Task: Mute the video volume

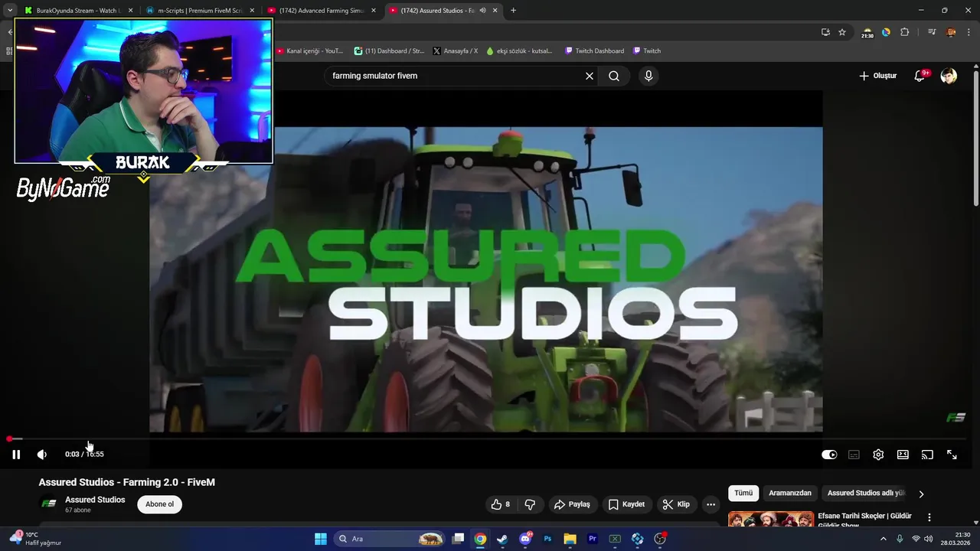Action: [x=42, y=455]
